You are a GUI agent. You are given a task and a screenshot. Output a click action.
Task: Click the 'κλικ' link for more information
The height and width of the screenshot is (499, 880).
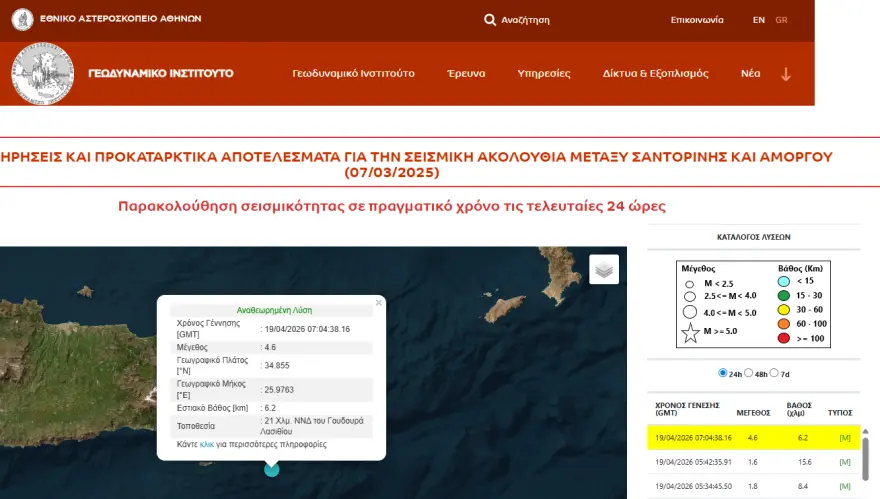[x=207, y=443]
